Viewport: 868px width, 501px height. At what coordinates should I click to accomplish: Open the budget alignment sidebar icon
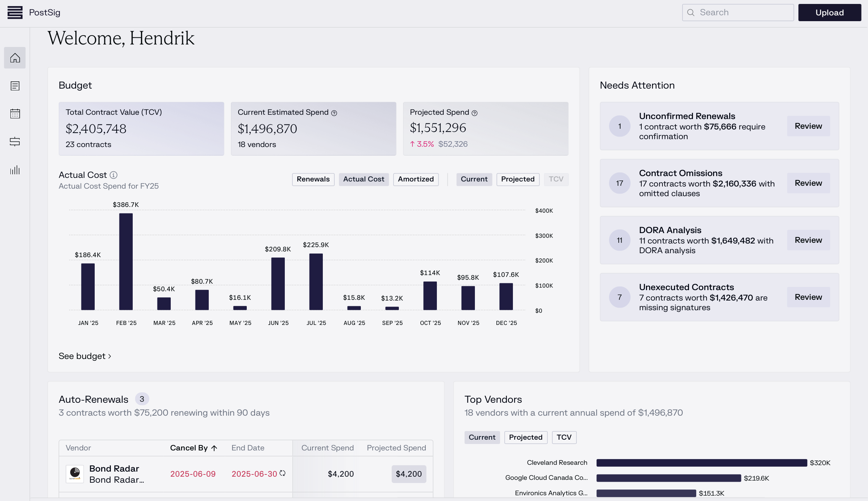(15, 142)
